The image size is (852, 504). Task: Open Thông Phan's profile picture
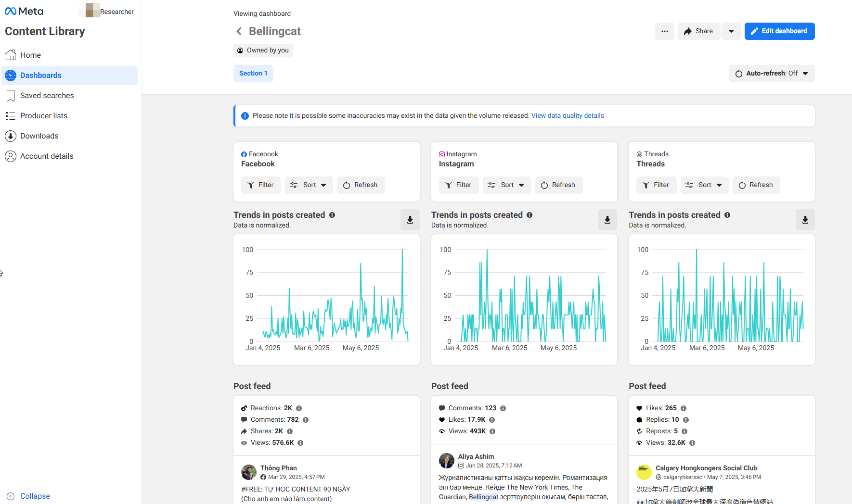pyautogui.click(x=249, y=472)
